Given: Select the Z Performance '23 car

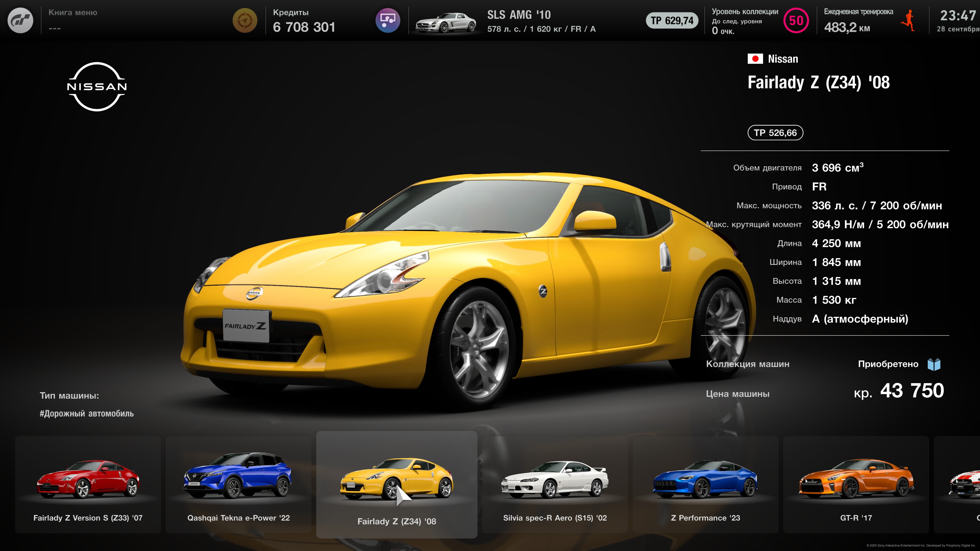Looking at the screenshot, I should (705, 485).
